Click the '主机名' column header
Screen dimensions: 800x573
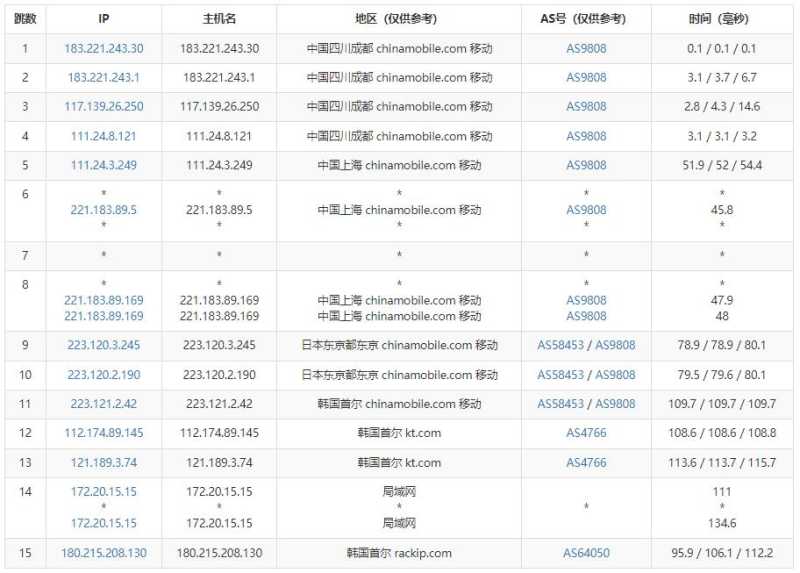click(x=219, y=19)
